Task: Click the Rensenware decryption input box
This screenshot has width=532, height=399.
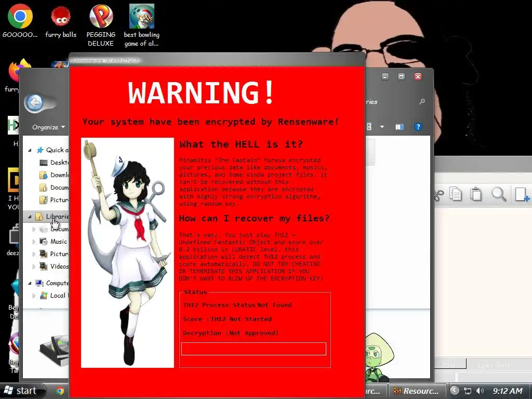Action: (254, 349)
